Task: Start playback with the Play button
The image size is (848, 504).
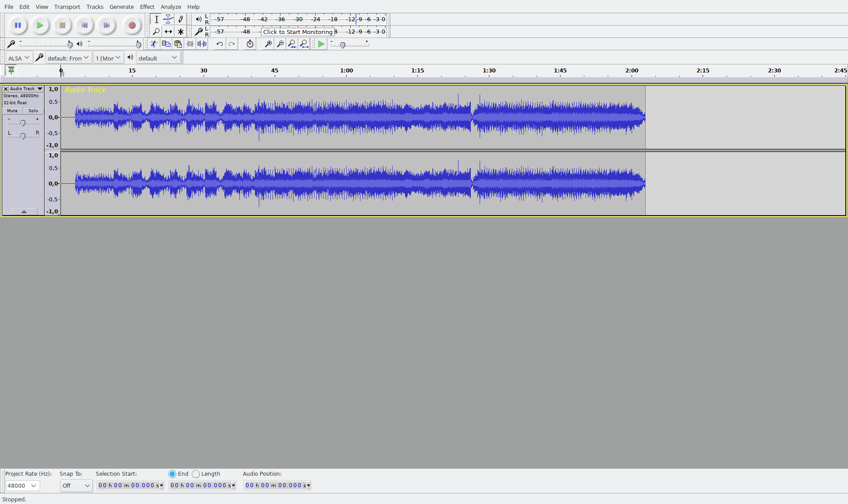Action: [40, 26]
